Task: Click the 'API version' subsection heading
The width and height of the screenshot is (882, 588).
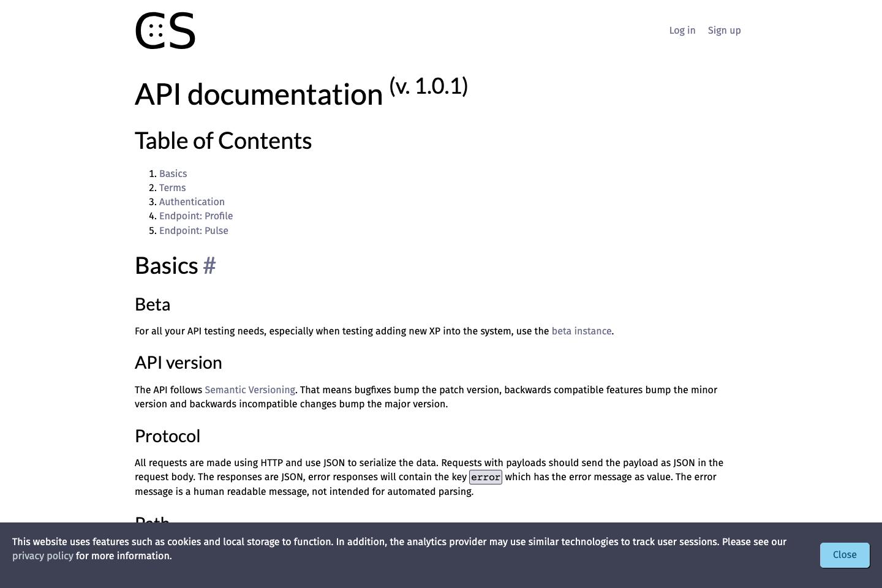Action: click(x=178, y=363)
